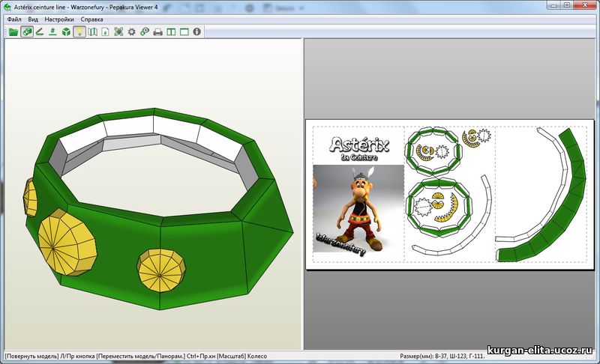Minimize the Pepakura Viewer window
Image resolution: width=600 pixels, height=364 pixels.
click(x=554, y=5)
